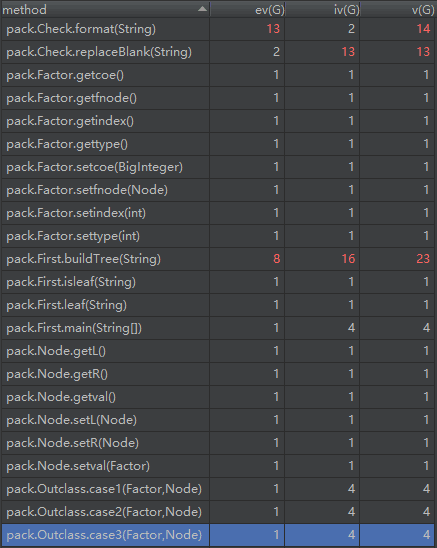Click iv(G) value 2 for Check.format

(351, 29)
